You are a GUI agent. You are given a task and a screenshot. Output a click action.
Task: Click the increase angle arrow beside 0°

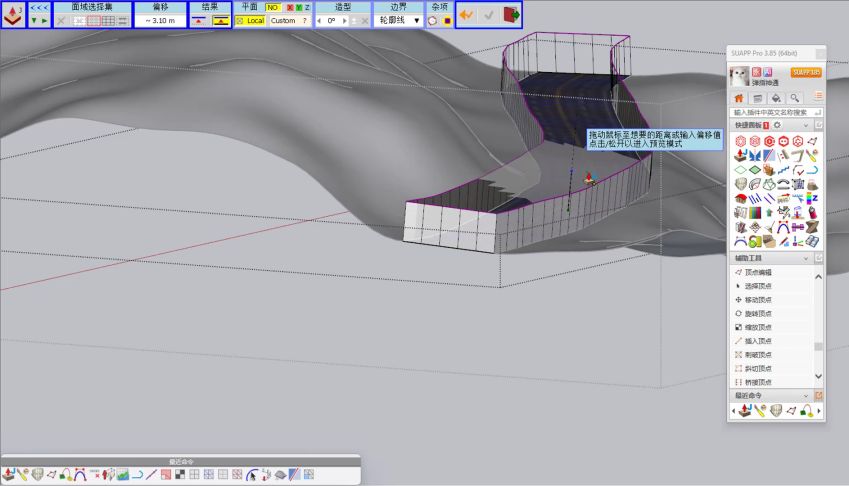(344, 21)
